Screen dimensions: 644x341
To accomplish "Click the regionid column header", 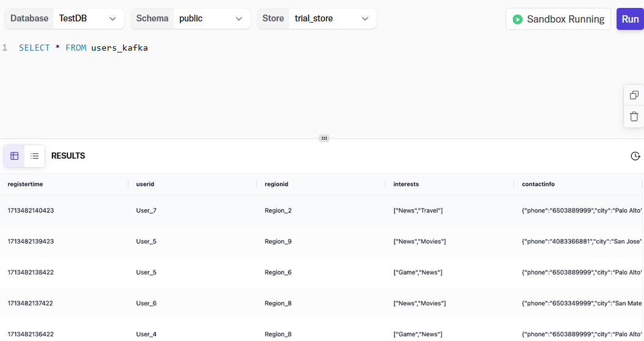I will 276,184.
